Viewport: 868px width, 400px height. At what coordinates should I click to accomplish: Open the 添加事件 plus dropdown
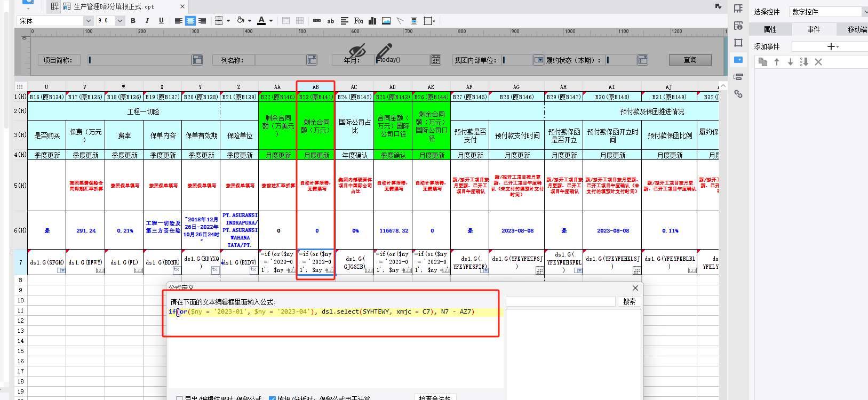[x=833, y=46]
